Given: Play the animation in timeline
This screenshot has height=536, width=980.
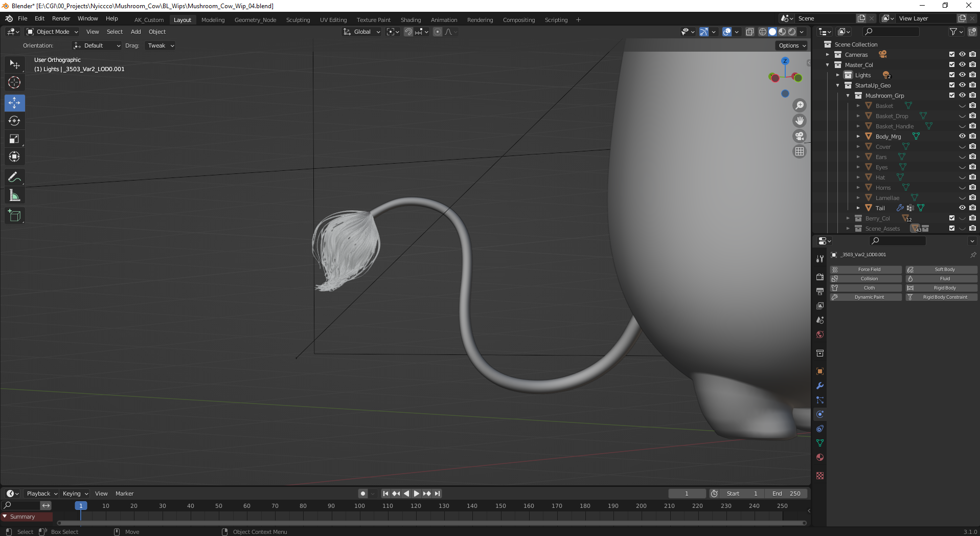Looking at the screenshot, I should (x=417, y=494).
